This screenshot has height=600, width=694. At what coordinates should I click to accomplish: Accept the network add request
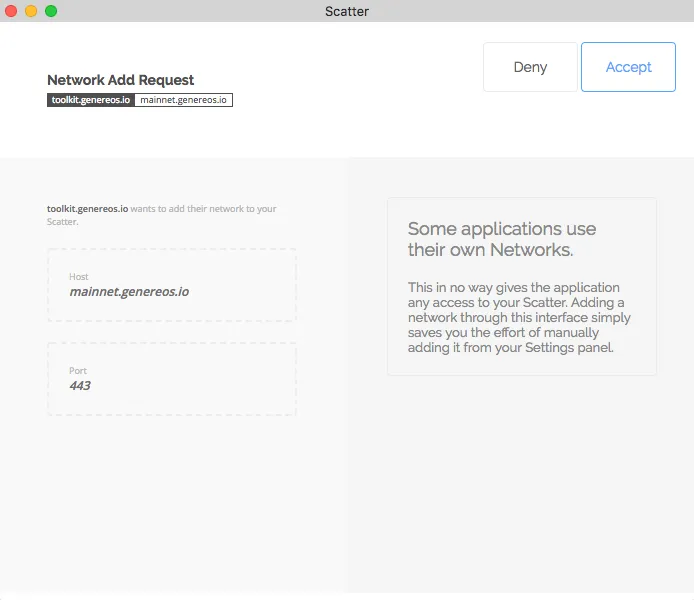tap(628, 67)
